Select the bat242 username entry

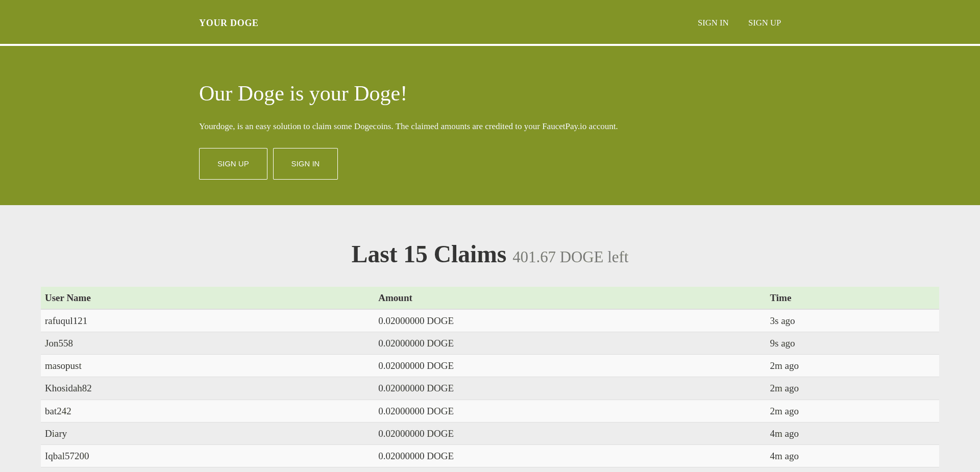(x=58, y=411)
